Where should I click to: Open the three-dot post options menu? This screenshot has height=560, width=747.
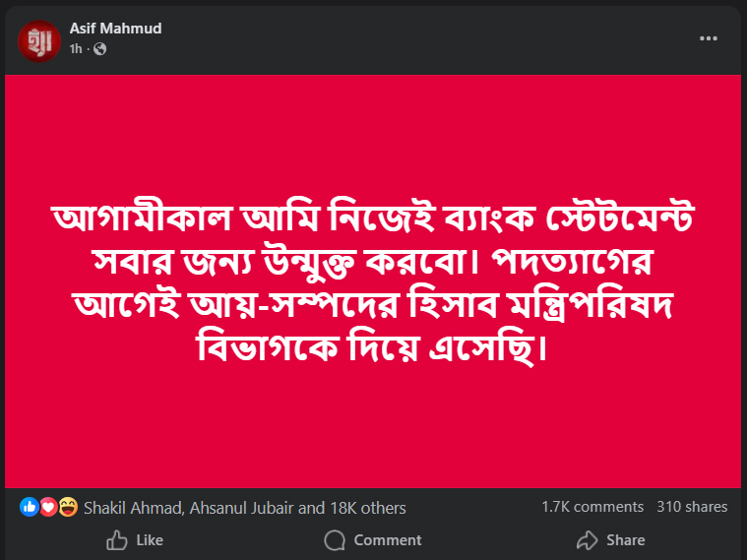click(x=709, y=38)
